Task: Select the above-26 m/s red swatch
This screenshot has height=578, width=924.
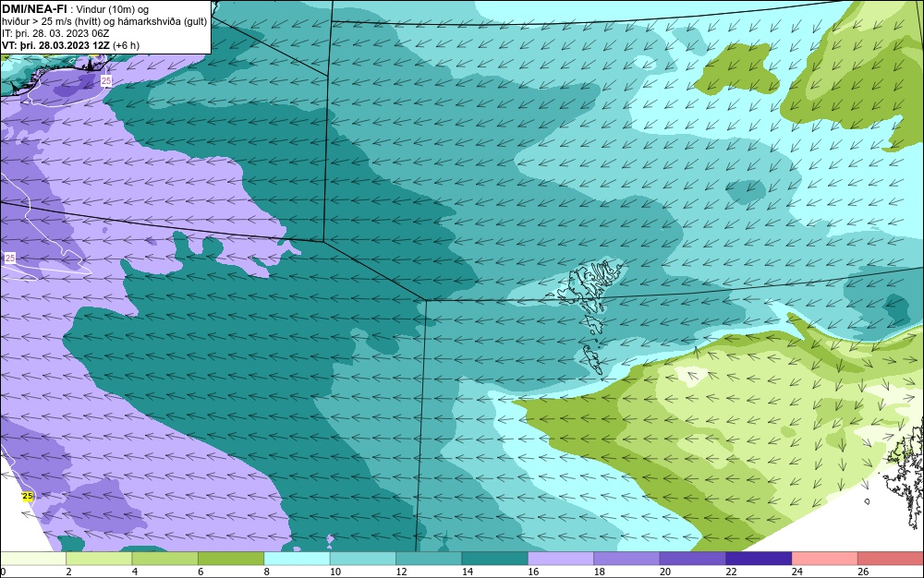Action: click(891, 559)
